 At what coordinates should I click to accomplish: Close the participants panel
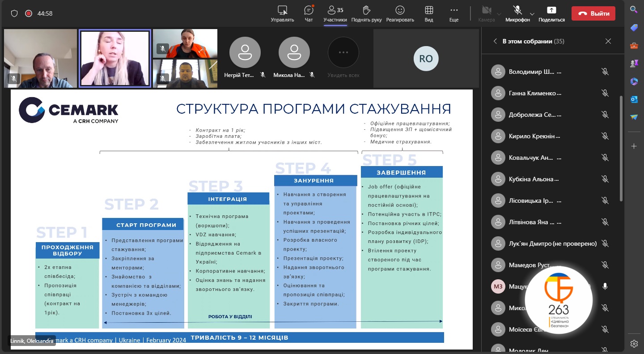(x=608, y=41)
